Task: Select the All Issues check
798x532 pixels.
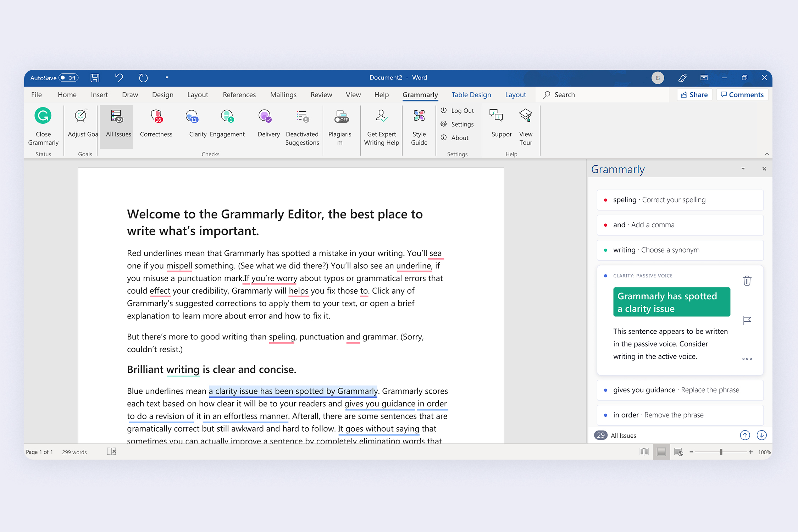Action: coord(117,126)
